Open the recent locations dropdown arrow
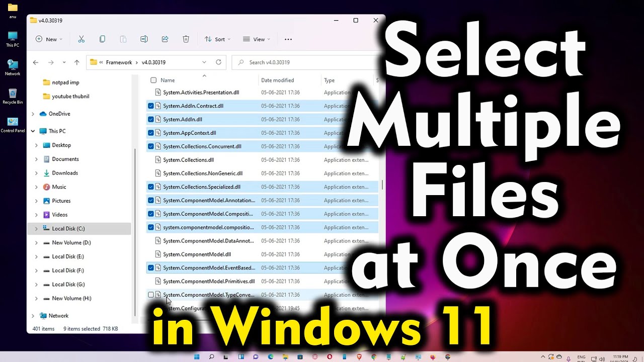644x362 pixels. (64, 62)
